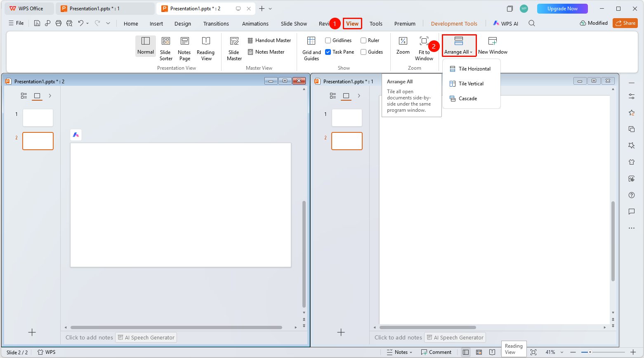This screenshot has height=358, width=644.
Task: Uncheck the Task Pane checkbox
Action: click(x=328, y=52)
